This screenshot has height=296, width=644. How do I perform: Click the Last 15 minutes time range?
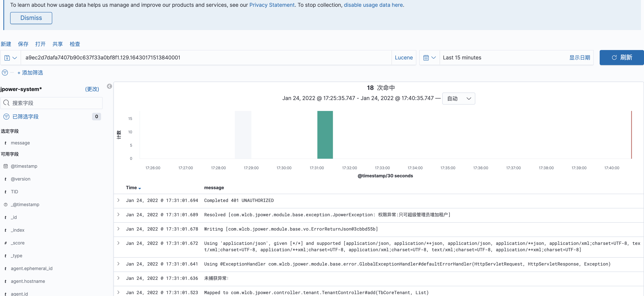[462, 58]
